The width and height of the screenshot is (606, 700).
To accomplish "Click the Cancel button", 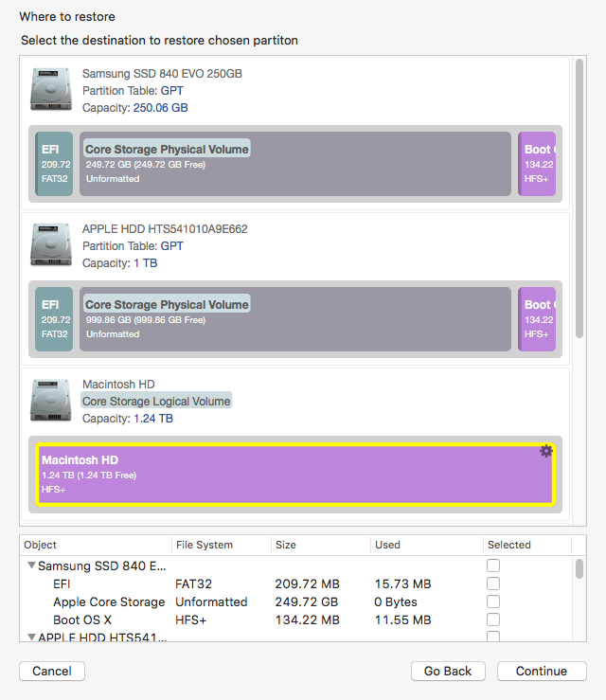I will point(52,671).
